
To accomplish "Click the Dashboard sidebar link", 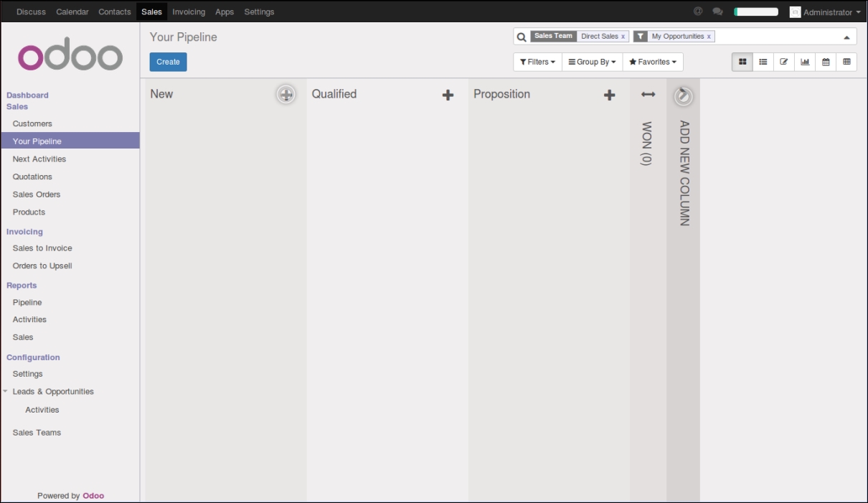I will click(x=27, y=95).
